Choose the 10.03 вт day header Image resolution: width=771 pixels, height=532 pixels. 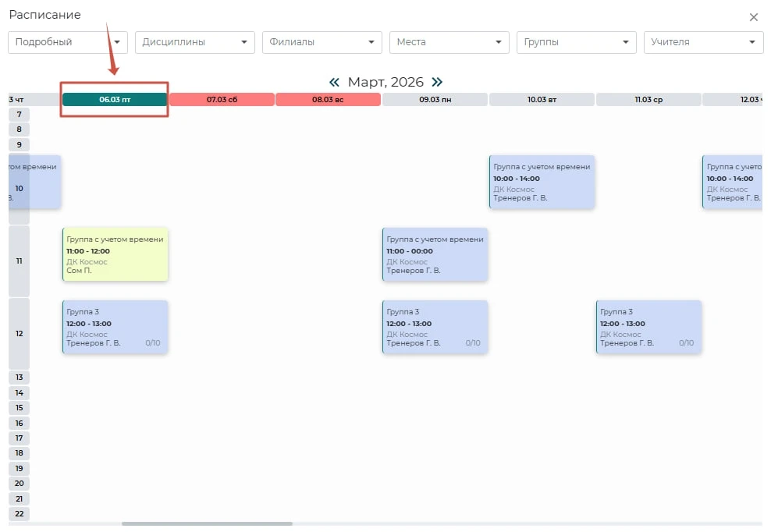point(542,100)
